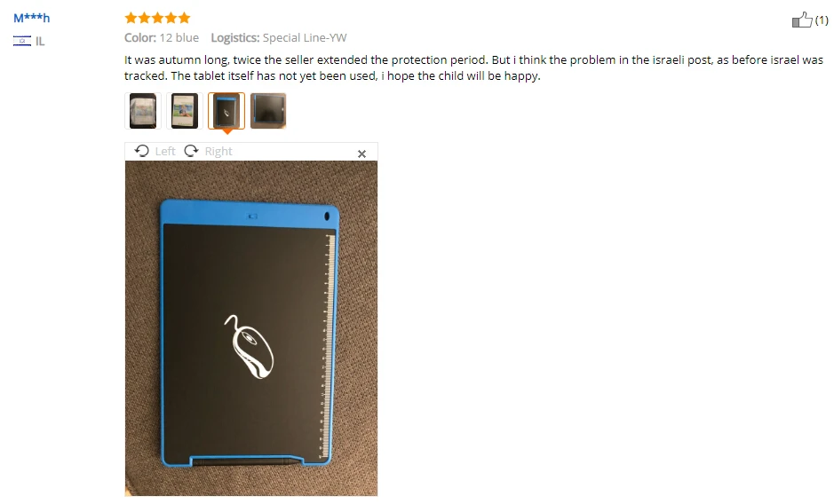
Task: Open reviewer M***h's profile name
Action: point(31,18)
